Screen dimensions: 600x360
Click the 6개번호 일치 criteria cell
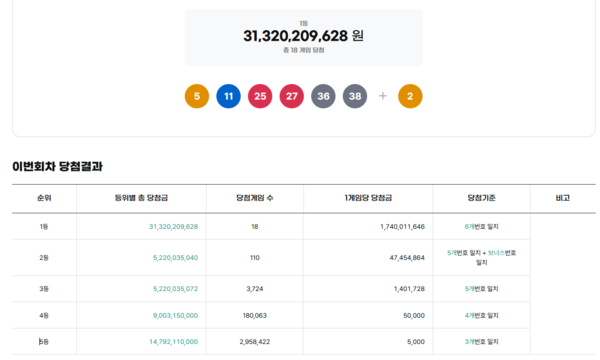481,226
